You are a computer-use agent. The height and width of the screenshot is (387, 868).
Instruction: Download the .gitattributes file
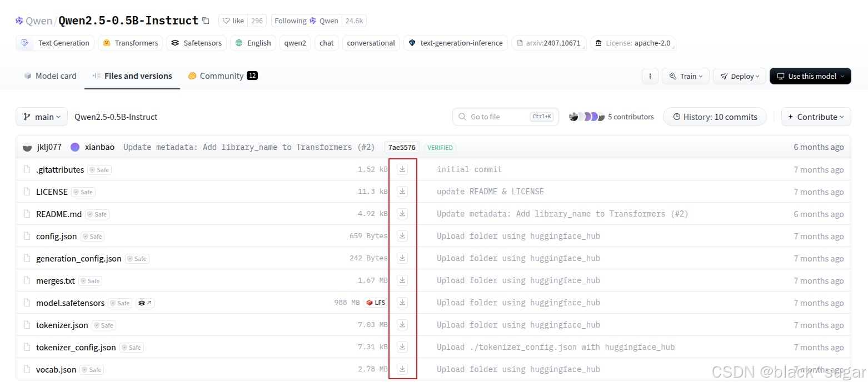coord(402,169)
